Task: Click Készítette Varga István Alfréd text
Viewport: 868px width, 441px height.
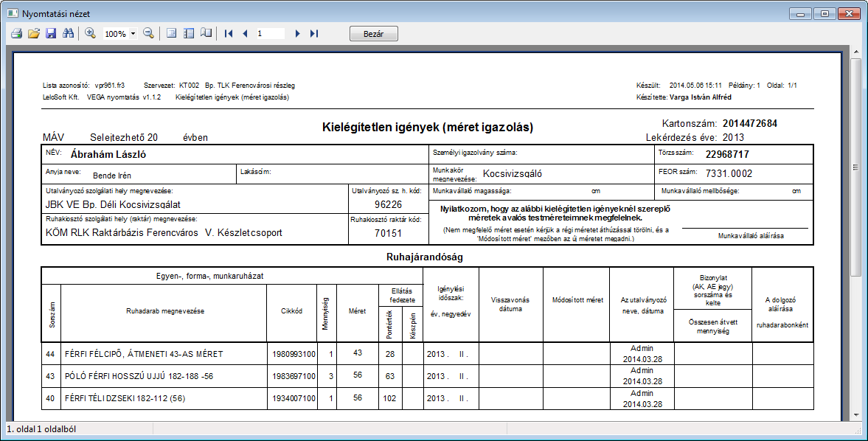Action: pyautogui.click(x=684, y=97)
